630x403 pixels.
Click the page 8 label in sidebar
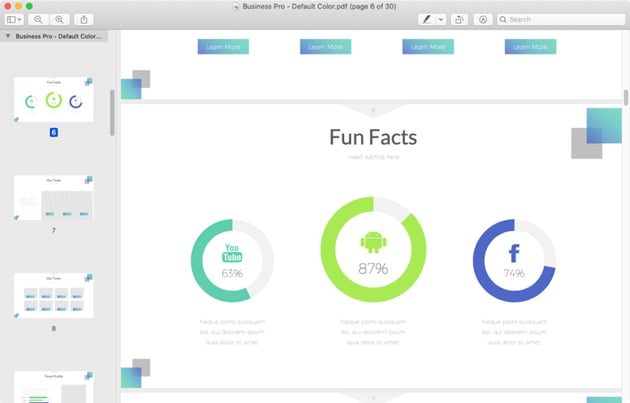[x=53, y=328]
